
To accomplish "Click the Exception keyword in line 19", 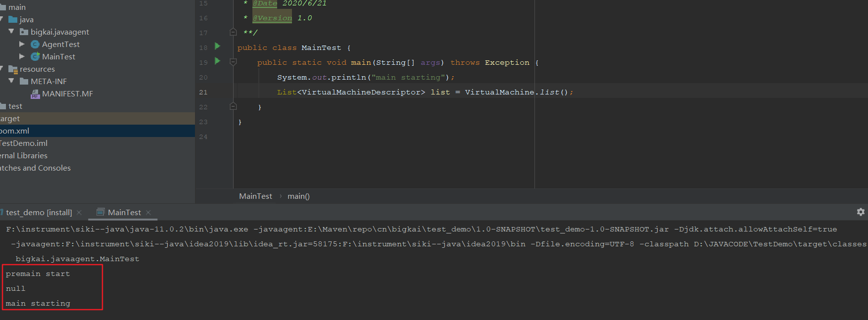I will coord(507,63).
